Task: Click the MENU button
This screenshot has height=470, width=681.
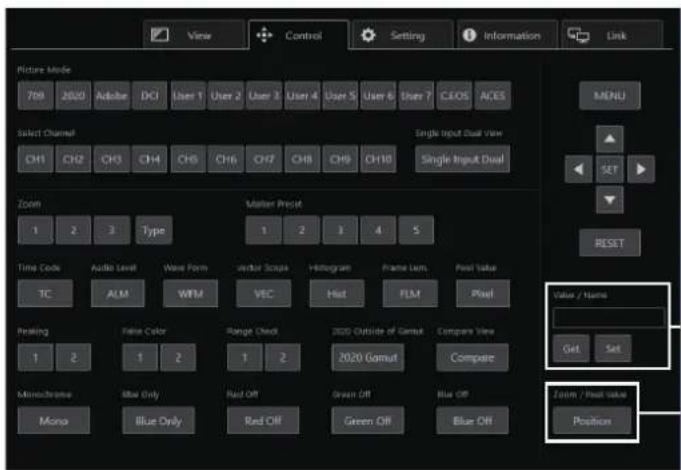Action: pyautogui.click(x=610, y=96)
